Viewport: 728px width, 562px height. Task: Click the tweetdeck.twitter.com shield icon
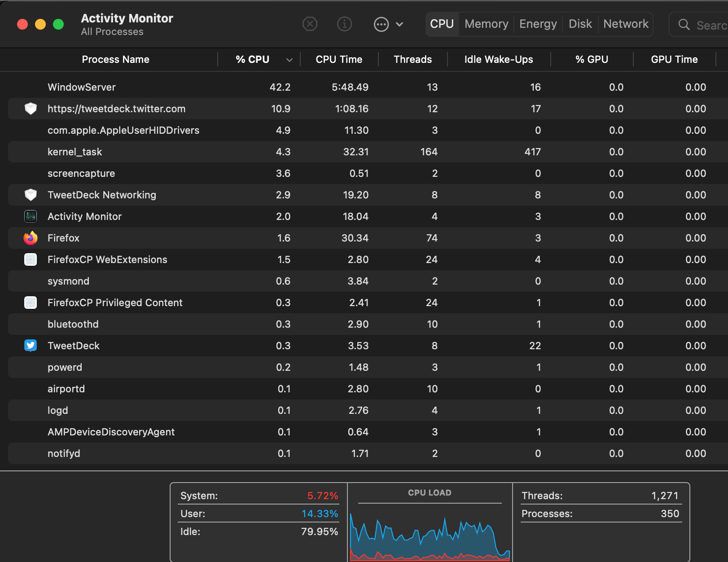(x=31, y=109)
